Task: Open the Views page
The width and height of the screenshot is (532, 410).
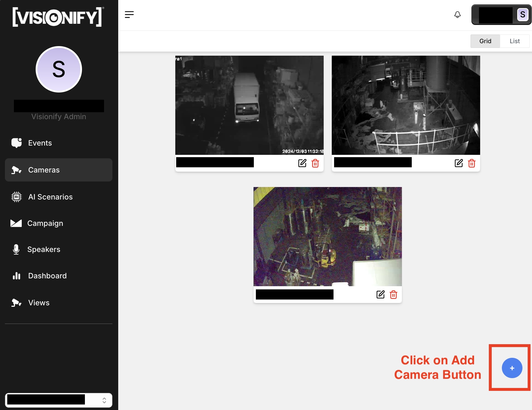Action: click(59, 303)
